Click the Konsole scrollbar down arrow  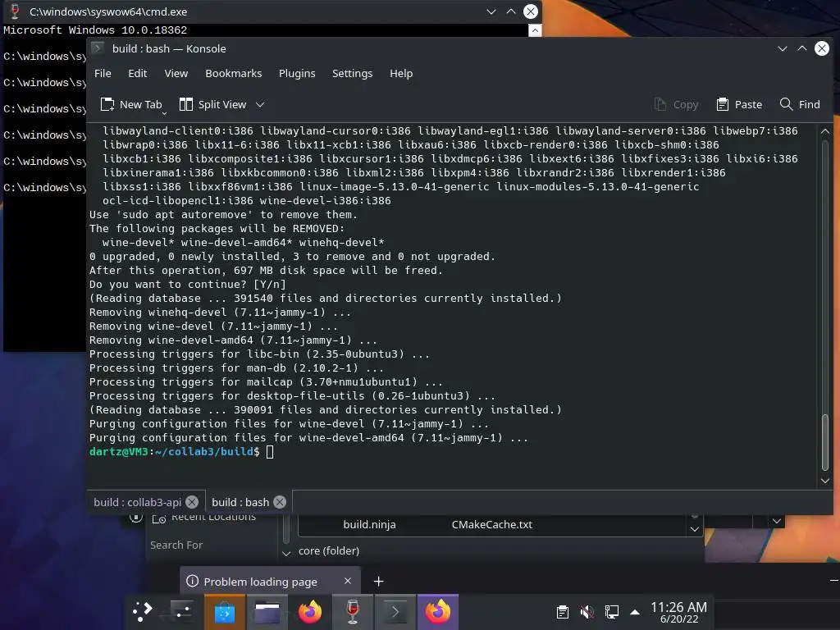tap(825, 481)
